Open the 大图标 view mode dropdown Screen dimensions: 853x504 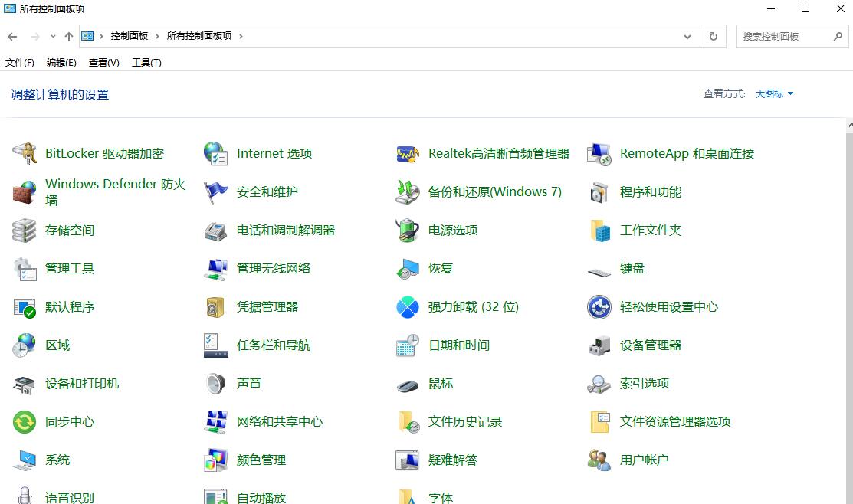click(774, 94)
